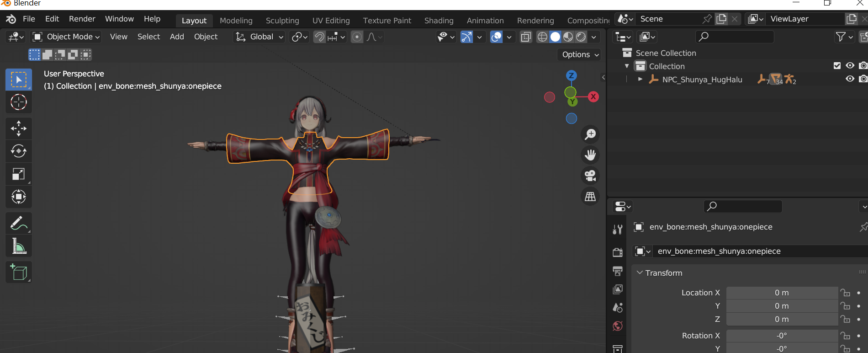This screenshot has width=868, height=353.
Task: Switch to the Sculpting workspace tab
Action: coord(282,21)
